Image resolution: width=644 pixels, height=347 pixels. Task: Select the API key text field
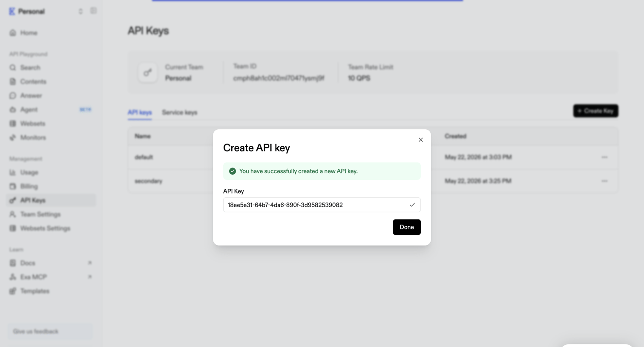(x=322, y=205)
